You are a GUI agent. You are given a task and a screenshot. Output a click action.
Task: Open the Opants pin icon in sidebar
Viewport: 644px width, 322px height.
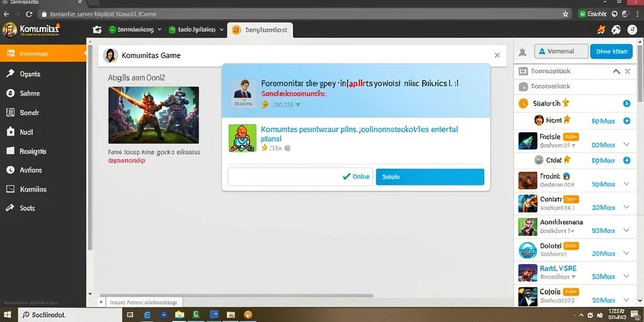(10, 74)
